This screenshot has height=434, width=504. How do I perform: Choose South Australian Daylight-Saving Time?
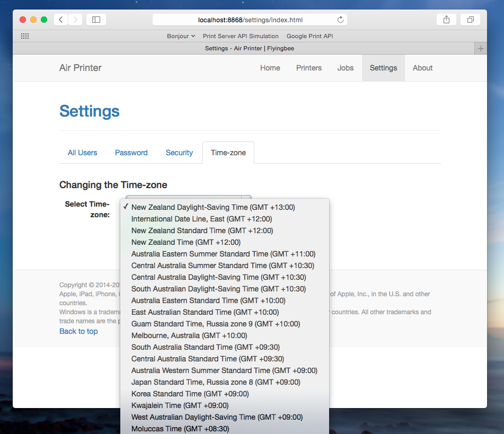(x=225, y=289)
